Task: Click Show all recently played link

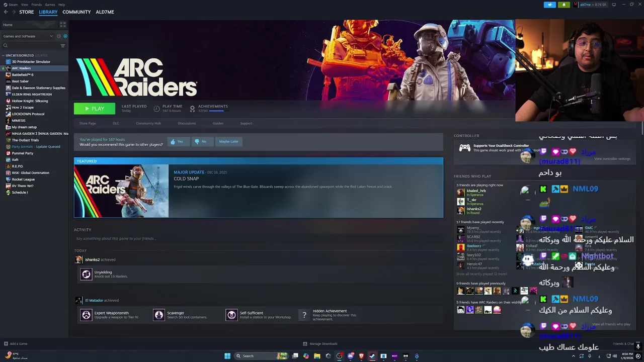Action: click(x=481, y=274)
